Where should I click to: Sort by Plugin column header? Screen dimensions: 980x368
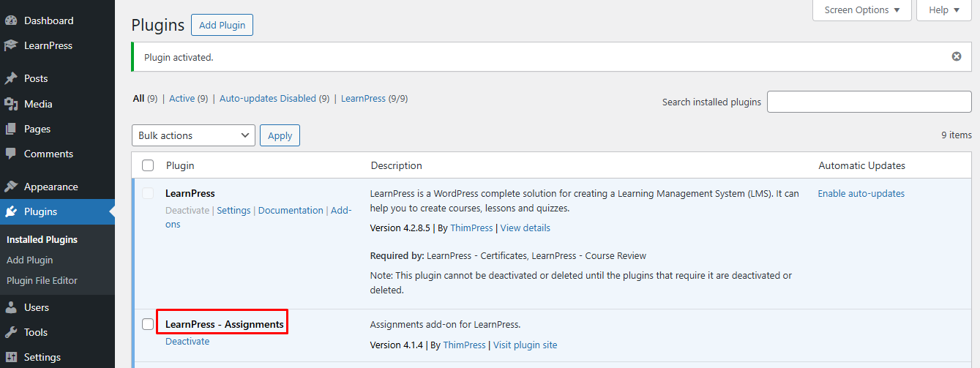coord(180,165)
